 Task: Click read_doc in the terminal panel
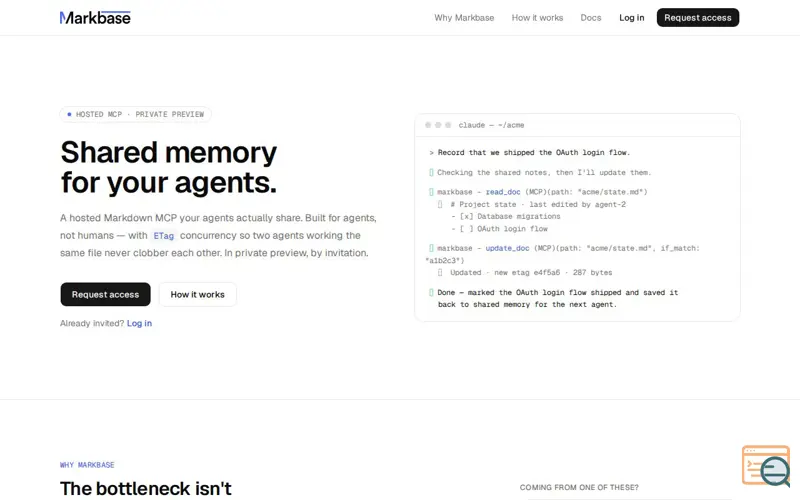point(503,192)
